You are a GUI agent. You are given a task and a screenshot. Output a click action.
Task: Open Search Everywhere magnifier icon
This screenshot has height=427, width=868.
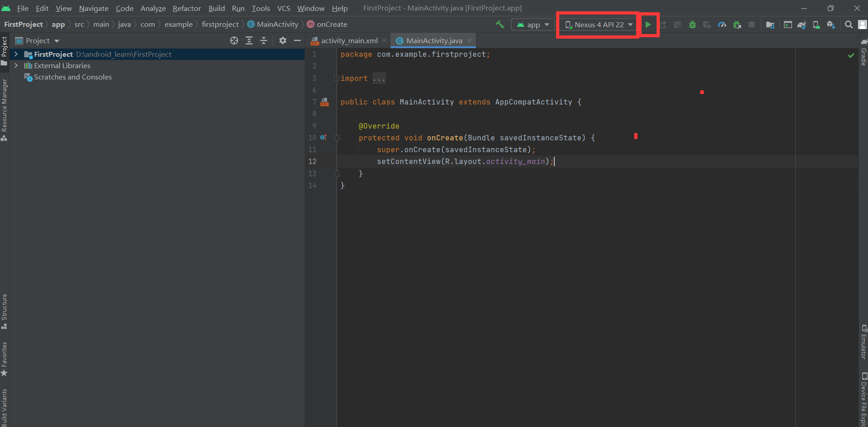point(848,25)
